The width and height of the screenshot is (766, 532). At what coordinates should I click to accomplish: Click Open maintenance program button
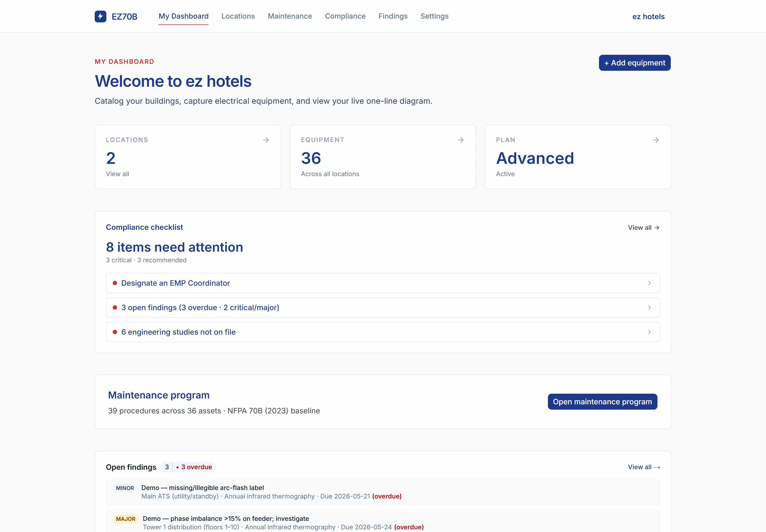click(602, 402)
